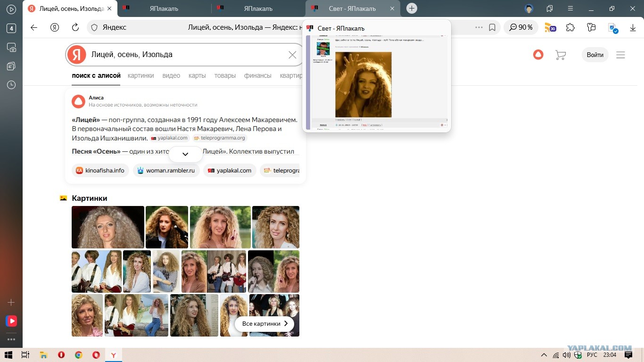This screenshot has height=362, width=644.
Task: Open the image file icon with blue checkmark
Action: 613,28
